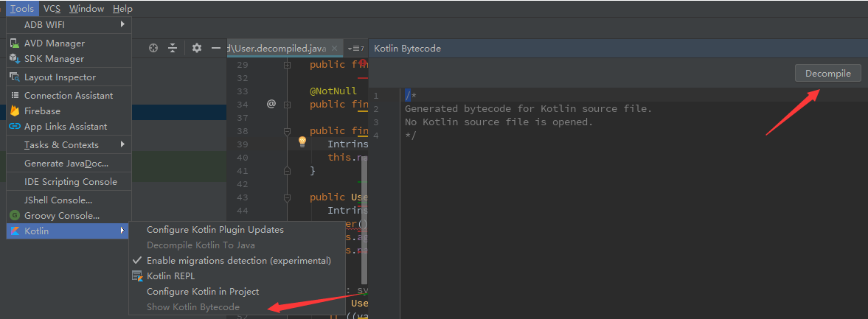Click the locate/scroll-from-source target icon
Viewport: 868px width, 319px height.
point(154,48)
